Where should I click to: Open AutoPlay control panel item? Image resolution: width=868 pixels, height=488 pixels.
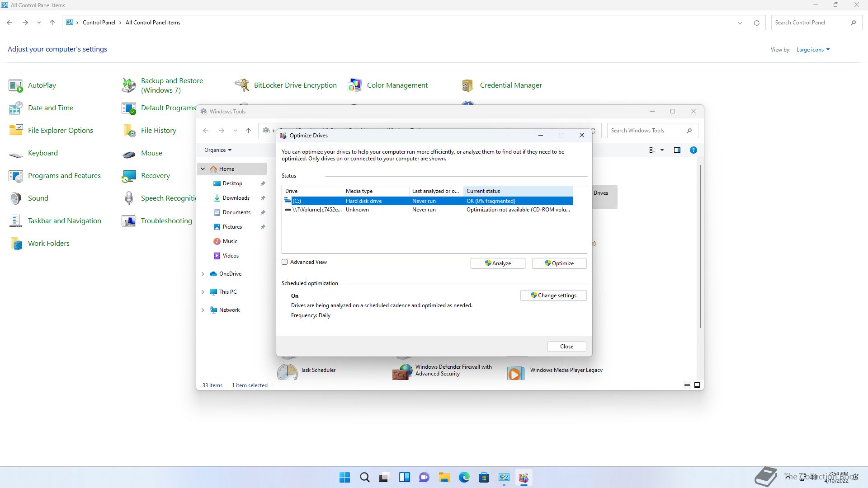point(33,85)
